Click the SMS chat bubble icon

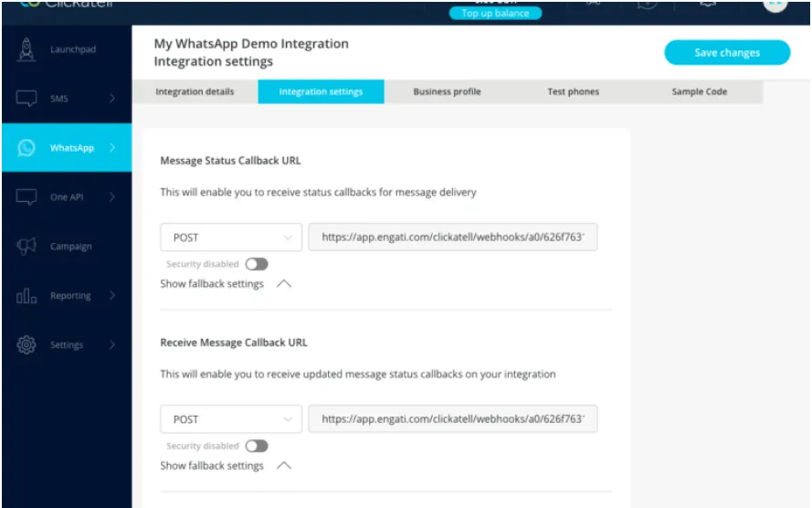pos(26,99)
